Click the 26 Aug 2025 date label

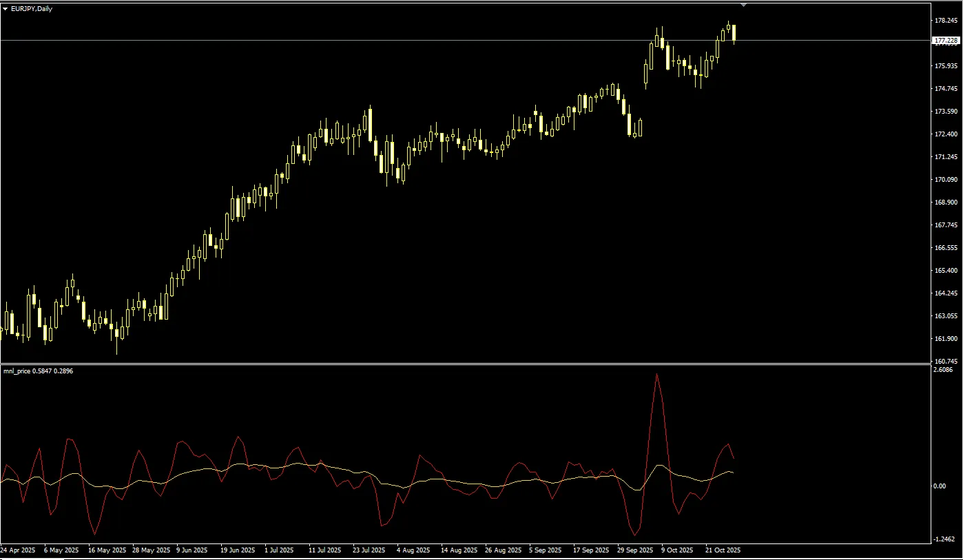[x=504, y=551]
